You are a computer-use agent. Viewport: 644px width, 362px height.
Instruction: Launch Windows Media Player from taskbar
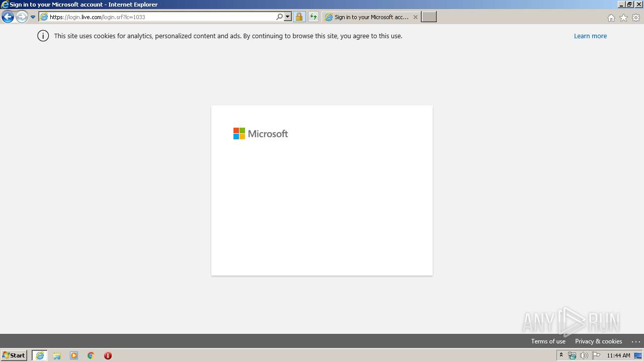click(74, 355)
